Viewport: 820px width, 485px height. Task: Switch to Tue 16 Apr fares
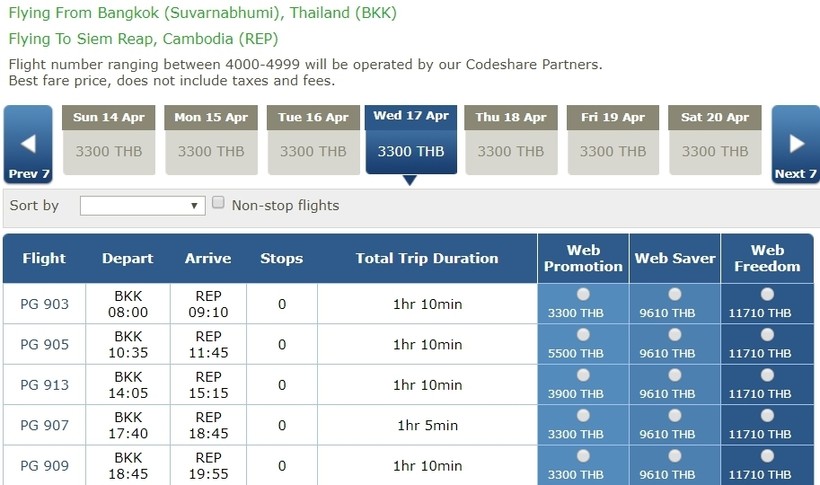313,140
